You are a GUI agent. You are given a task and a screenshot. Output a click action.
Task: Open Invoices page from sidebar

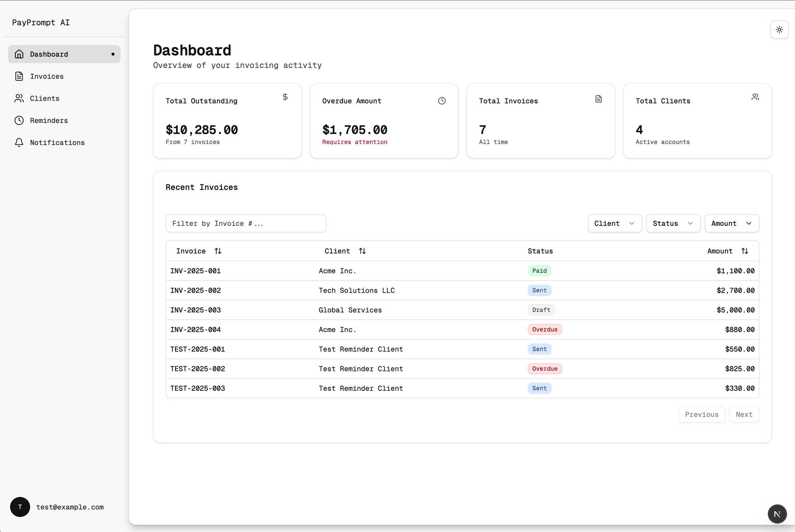tap(64, 76)
